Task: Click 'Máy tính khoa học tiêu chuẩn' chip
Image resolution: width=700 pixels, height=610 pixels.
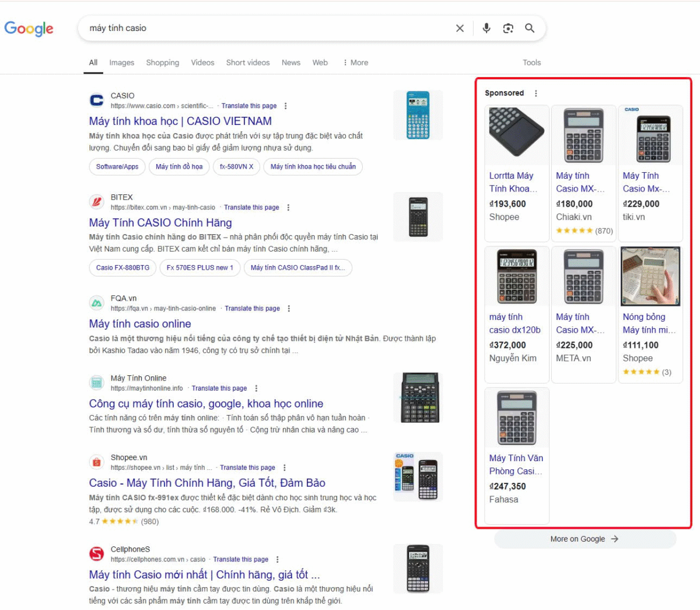Action: [x=313, y=167]
